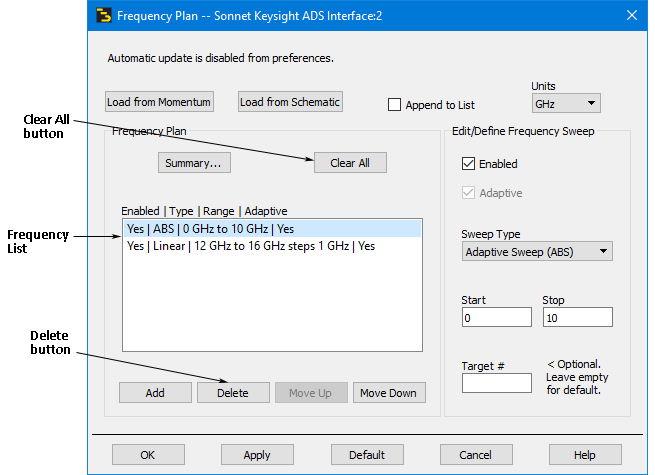Viewport: 655px width, 475px height.
Task: Toggle the greyed Adaptive checkbox
Action: pos(468,193)
